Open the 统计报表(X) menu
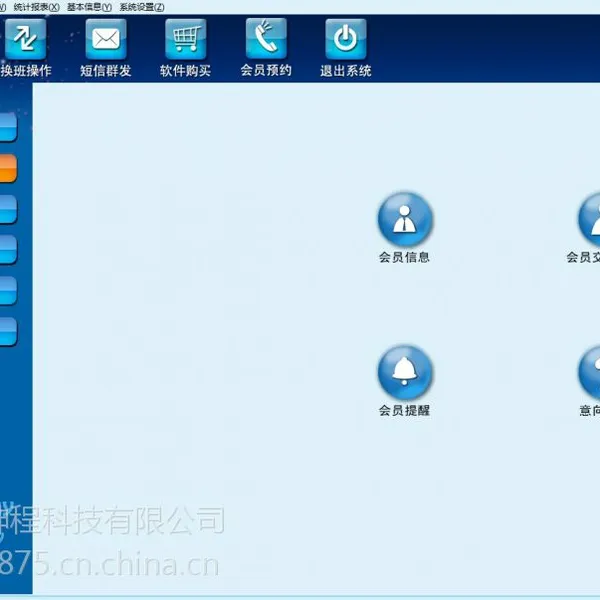The height and width of the screenshot is (600, 600). pyautogui.click(x=36, y=7)
